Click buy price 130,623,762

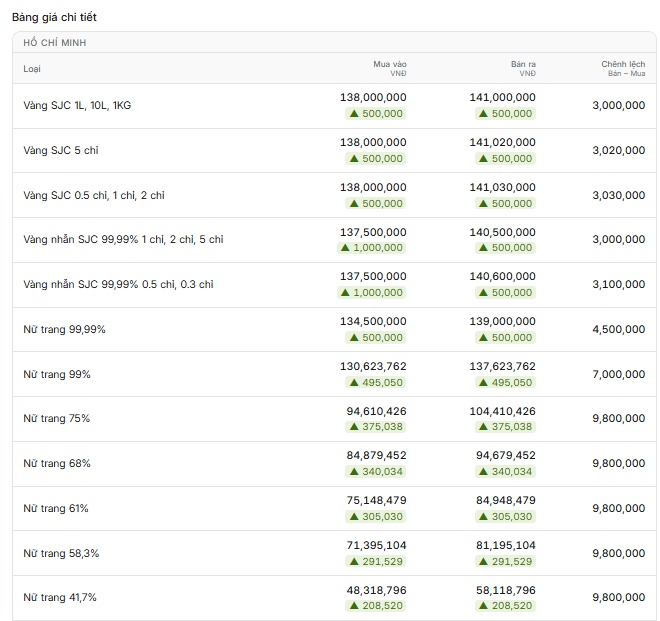pos(373,367)
